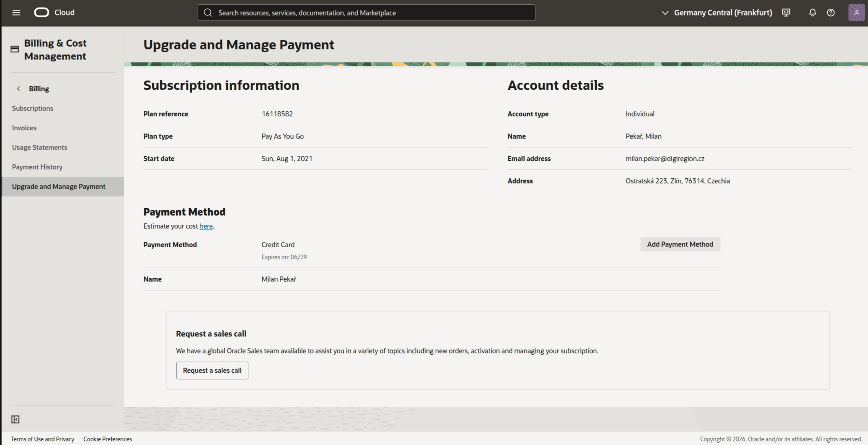The image size is (868, 445).
Task: Click the account name 'Pekař, Milan'
Action: [x=643, y=136]
